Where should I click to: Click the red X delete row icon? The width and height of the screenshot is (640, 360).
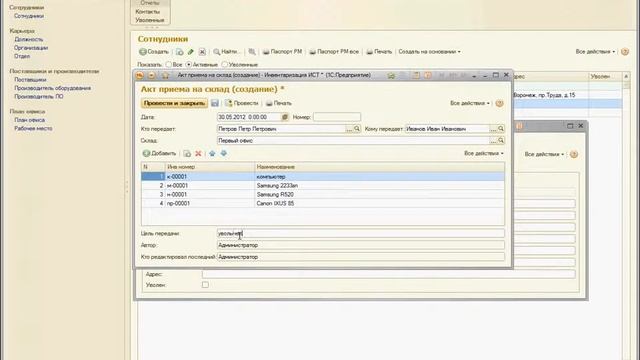(x=198, y=153)
